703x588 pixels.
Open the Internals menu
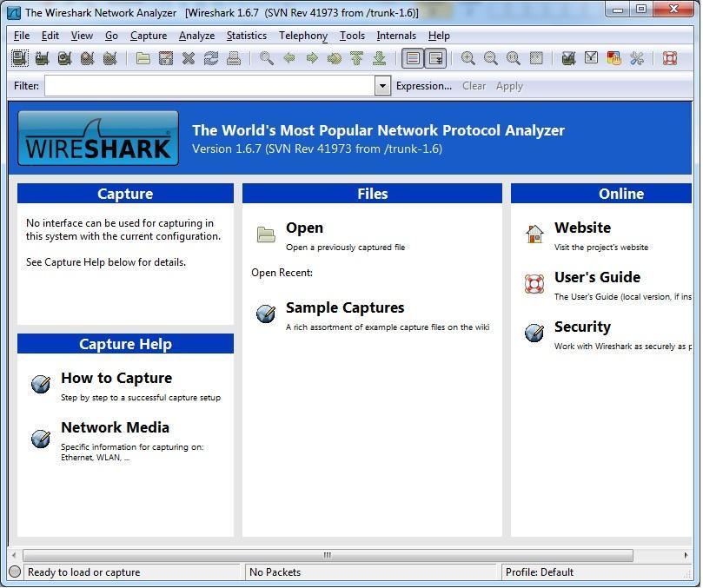click(x=396, y=36)
